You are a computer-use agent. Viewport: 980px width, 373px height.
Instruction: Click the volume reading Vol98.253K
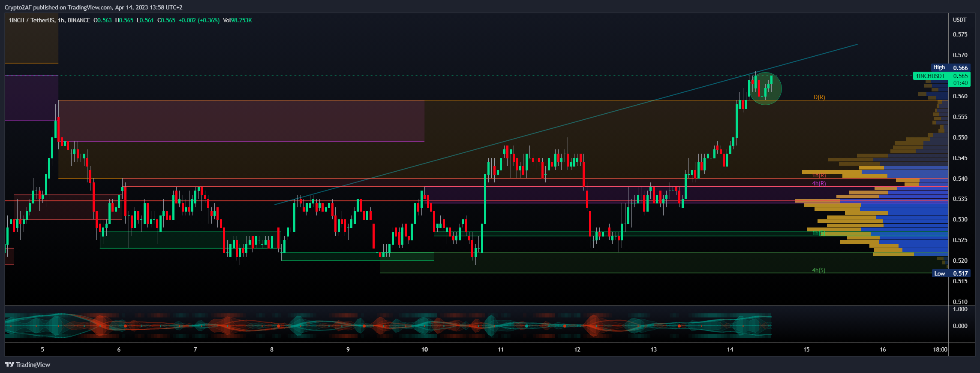click(237, 20)
